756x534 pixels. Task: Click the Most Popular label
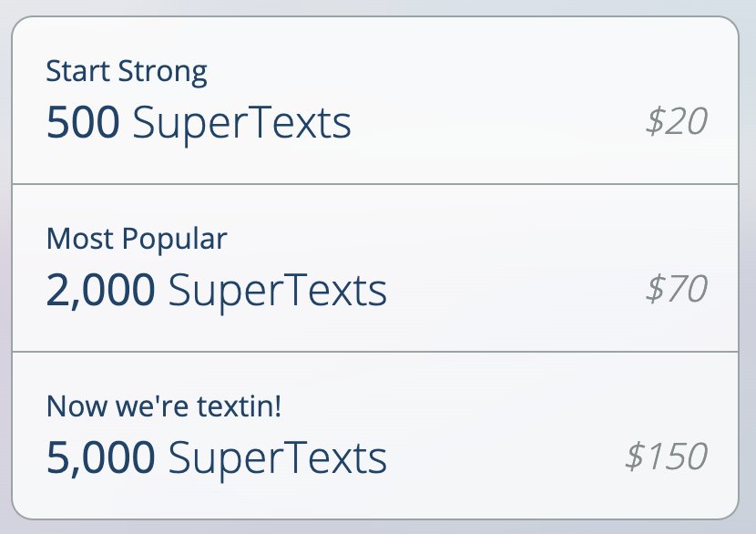tap(138, 239)
